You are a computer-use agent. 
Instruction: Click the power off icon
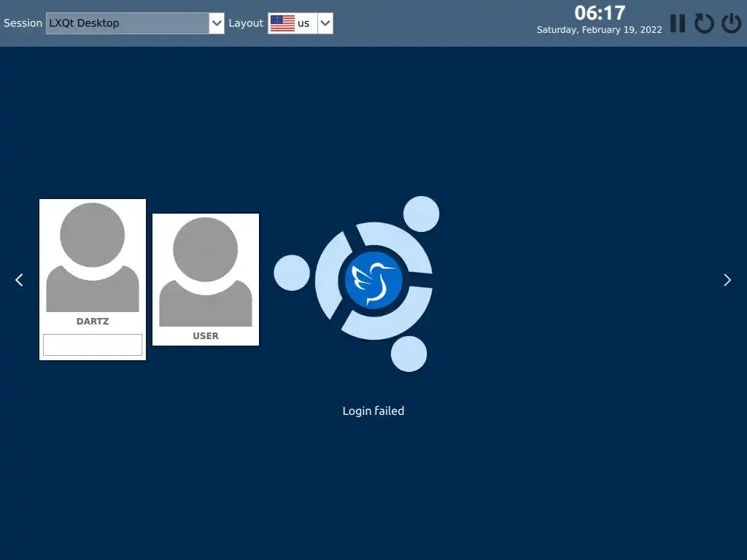click(x=731, y=23)
